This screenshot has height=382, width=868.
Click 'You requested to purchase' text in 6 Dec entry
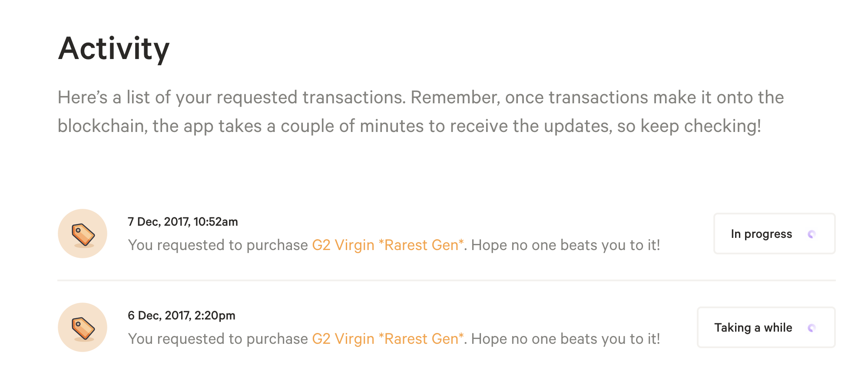(x=218, y=339)
